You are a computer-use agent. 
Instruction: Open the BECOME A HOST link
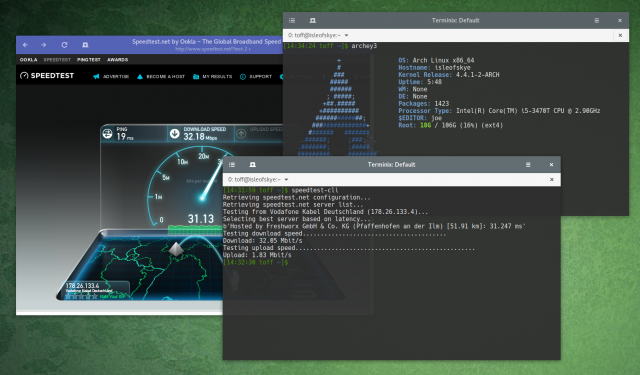[x=165, y=76]
